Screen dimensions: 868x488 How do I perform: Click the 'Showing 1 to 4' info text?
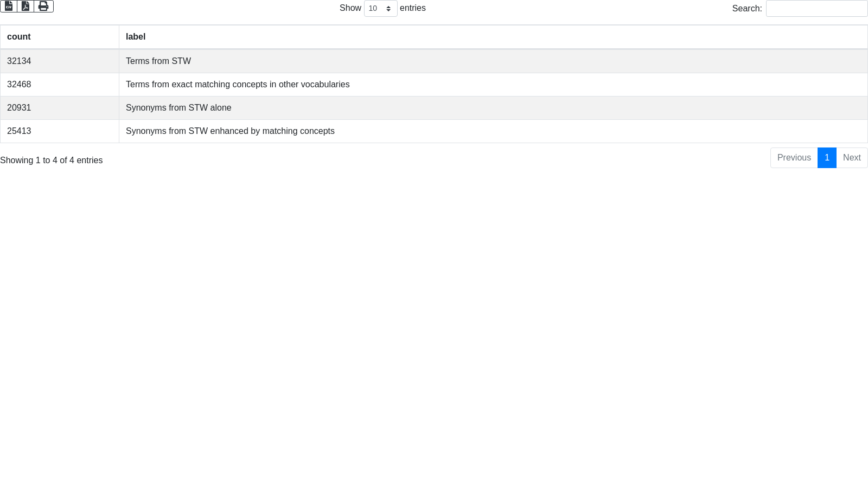point(52,160)
